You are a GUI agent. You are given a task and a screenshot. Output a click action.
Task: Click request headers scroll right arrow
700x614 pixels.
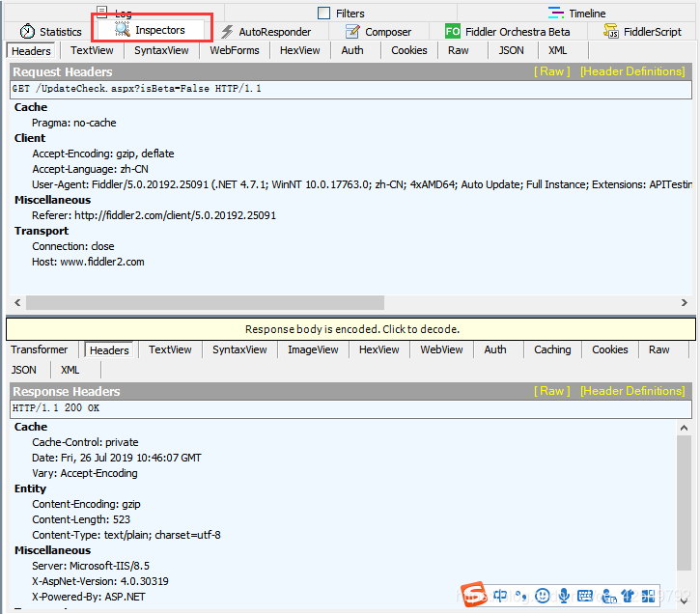point(685,302)
